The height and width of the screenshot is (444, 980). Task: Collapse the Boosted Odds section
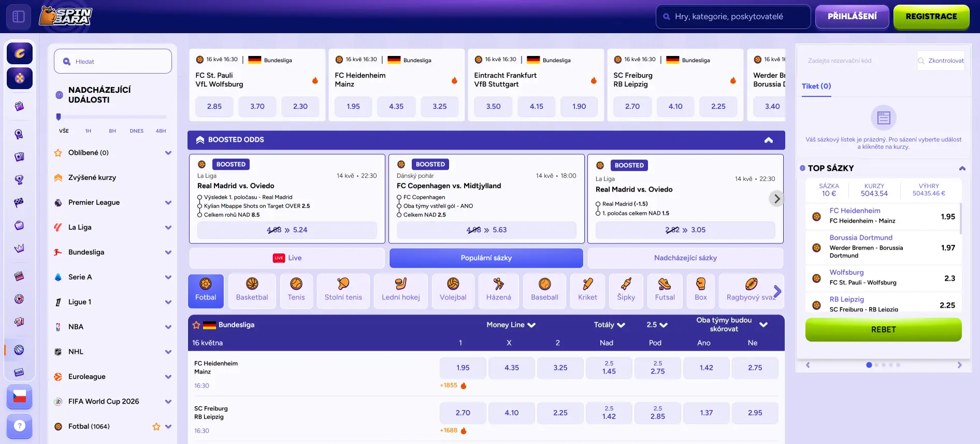[x=769, y=140]
